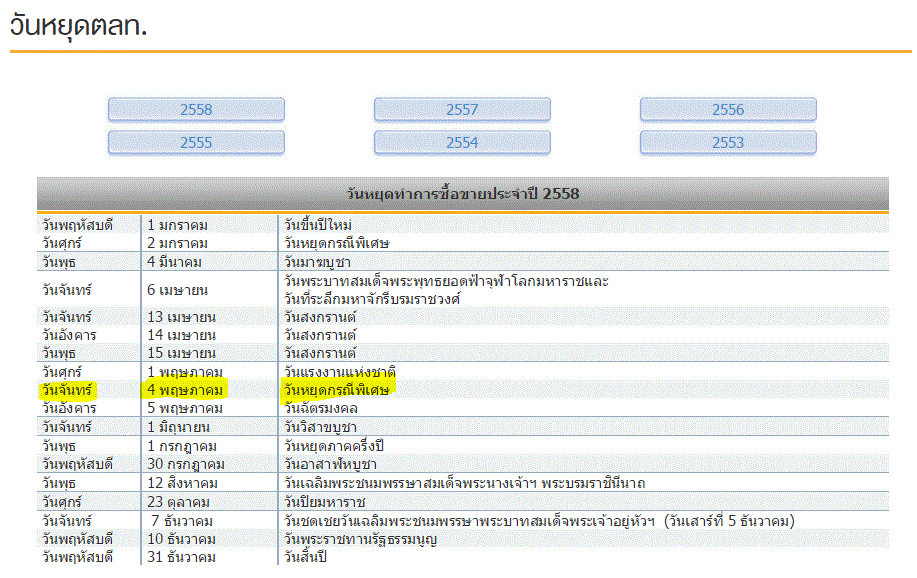Click highlighted holiday วันหยุดกรณีพิเศษ for 4 พฤษภาคม

coord(338,389)
